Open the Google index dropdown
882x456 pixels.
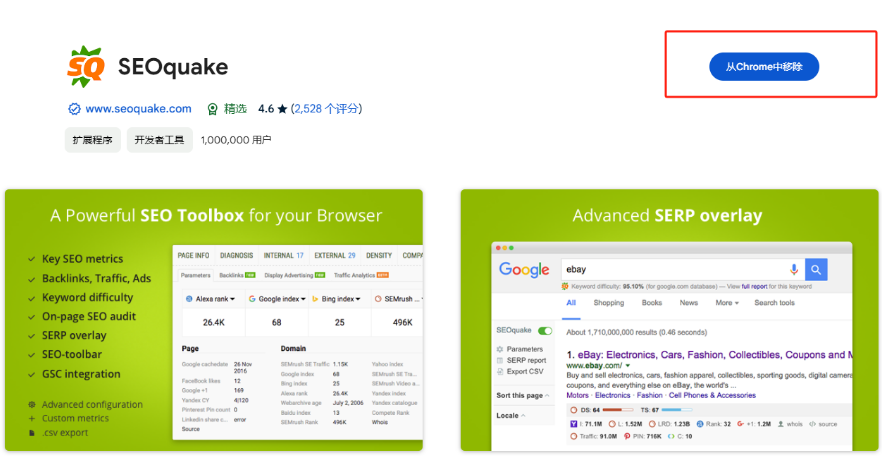coord(277,299)
